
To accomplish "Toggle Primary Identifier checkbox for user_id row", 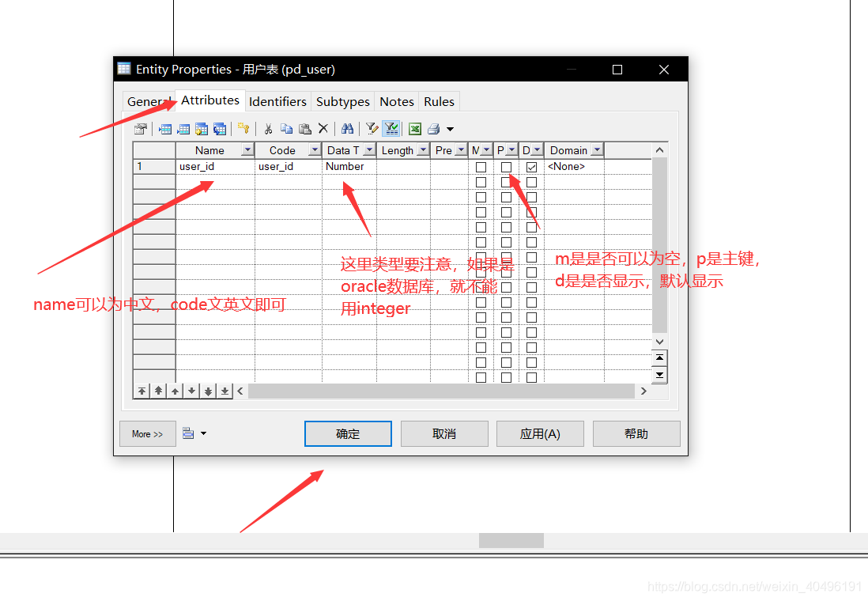I will click(x=506, y=167).
